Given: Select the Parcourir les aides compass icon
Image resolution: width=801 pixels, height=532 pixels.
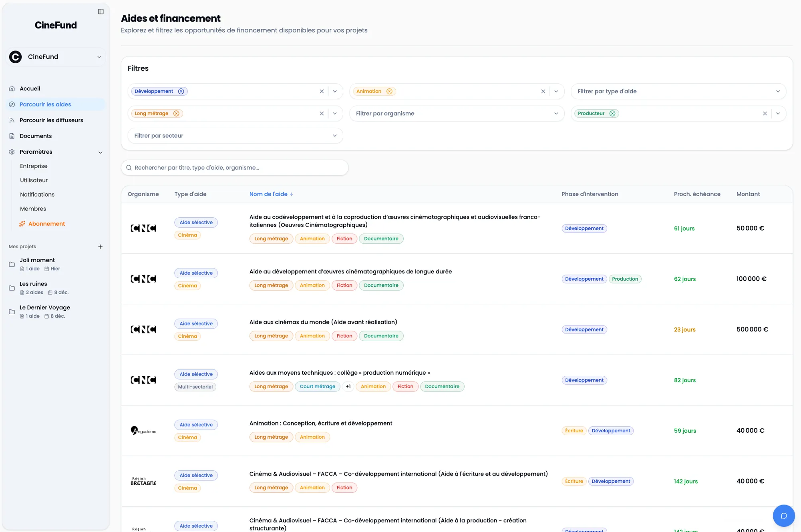Looking at the screenshot, I should tap(11, 104).
